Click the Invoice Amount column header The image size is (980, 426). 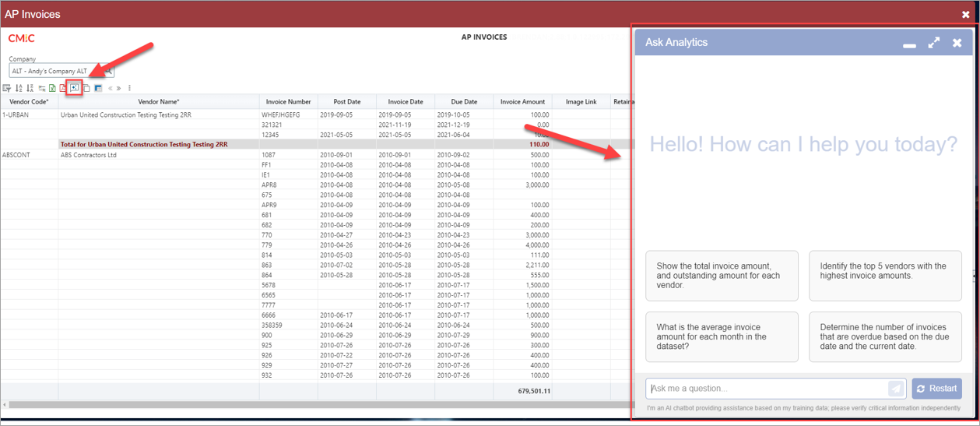(x=522, y=101)
